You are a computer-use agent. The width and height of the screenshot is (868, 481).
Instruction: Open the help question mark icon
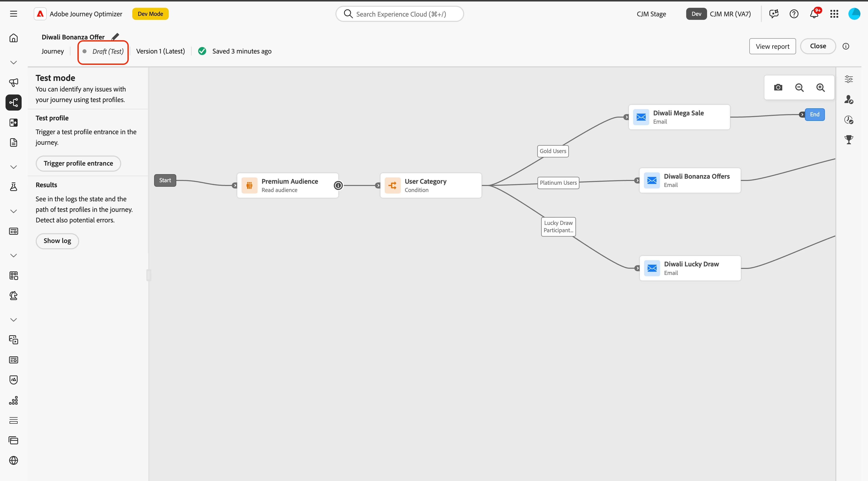pos(794,14)
